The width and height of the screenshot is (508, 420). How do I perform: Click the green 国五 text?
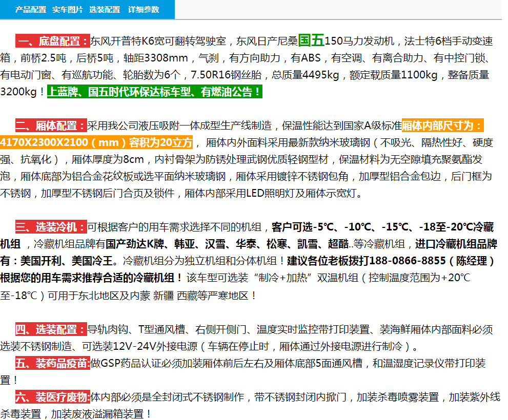(311, 40)
